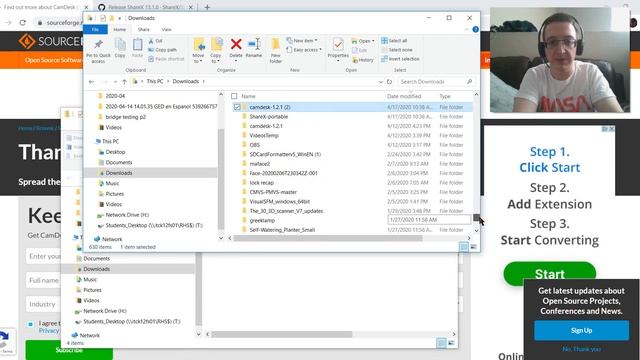Click the Cut command
The height and width of the screenshot is (360, 640).
(156, 41)
